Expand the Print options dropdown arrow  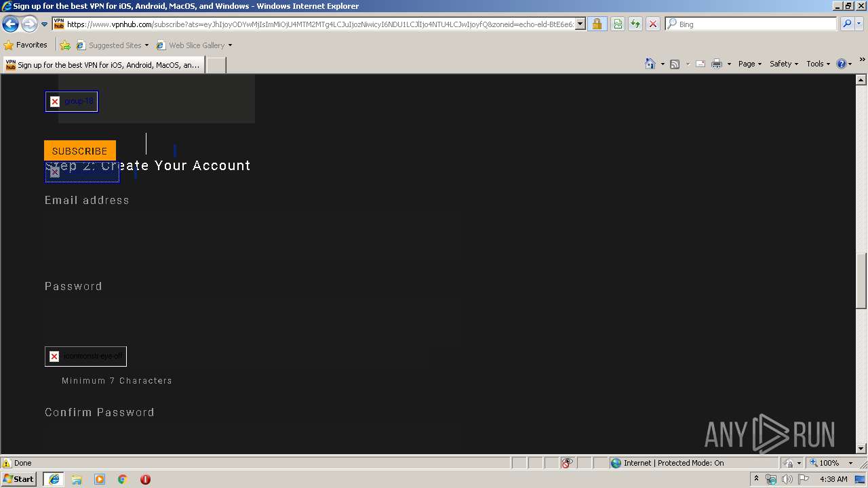pos(729,64)
